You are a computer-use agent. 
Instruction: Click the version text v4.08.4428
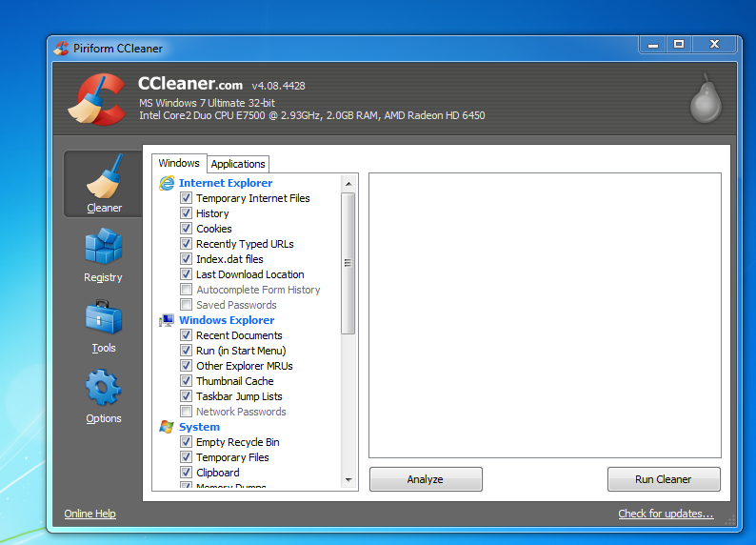point(278,86)
